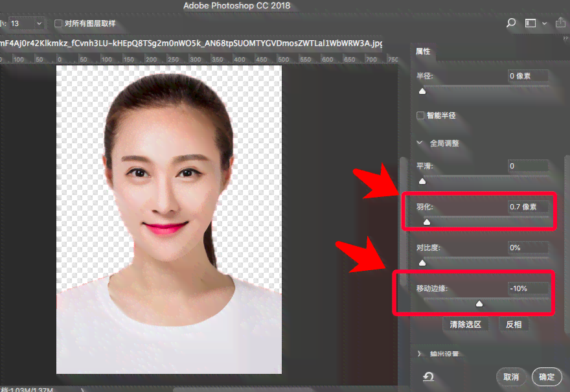Viewport: 570px width, 392px height.
Task: Click the 移动边缘 -10% field
Action: coord(528,288)
